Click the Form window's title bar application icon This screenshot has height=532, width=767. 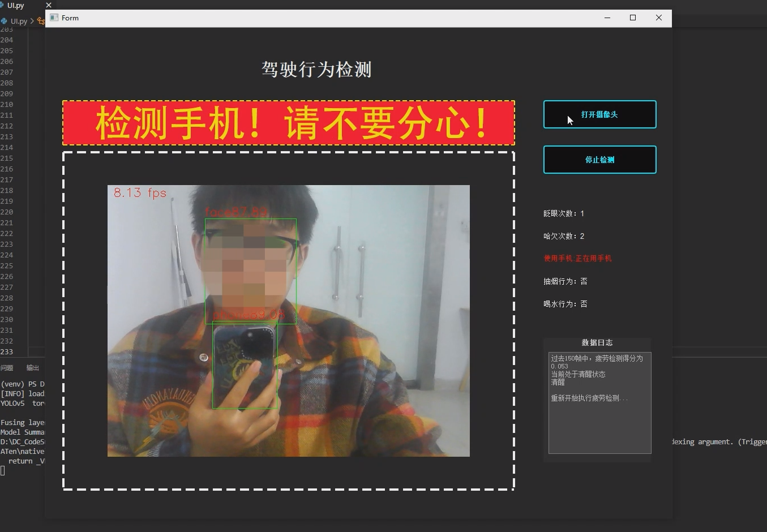coord(54,18)
